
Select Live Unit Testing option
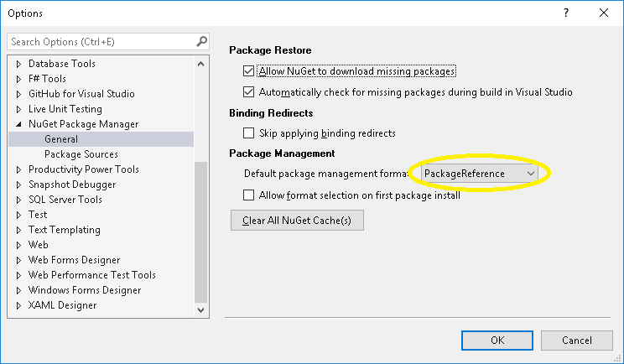[x=65, y=109]
